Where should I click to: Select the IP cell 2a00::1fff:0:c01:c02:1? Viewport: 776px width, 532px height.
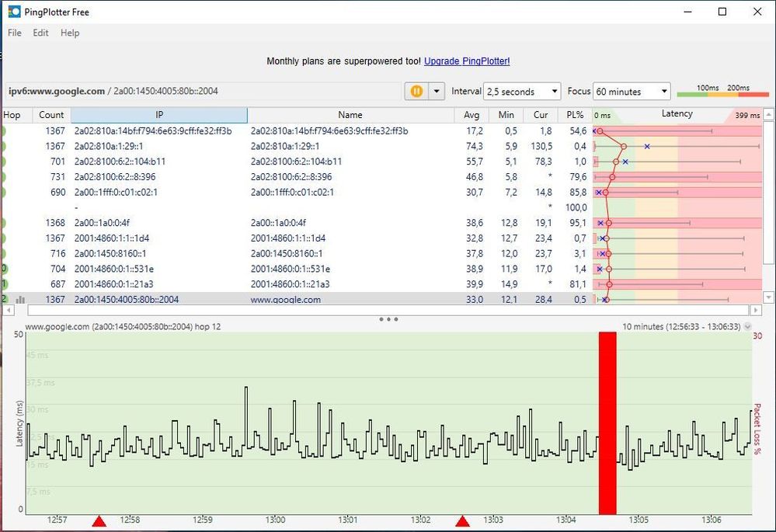[x=116, y=192]
